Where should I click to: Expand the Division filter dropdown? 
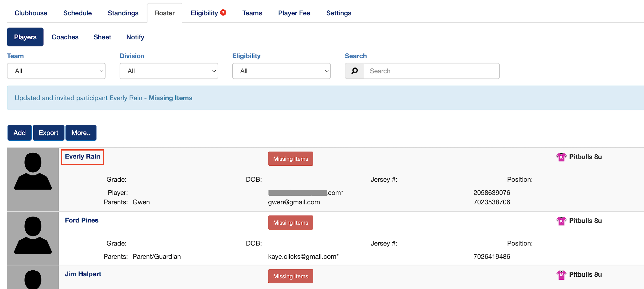click(x=169, y=71)
